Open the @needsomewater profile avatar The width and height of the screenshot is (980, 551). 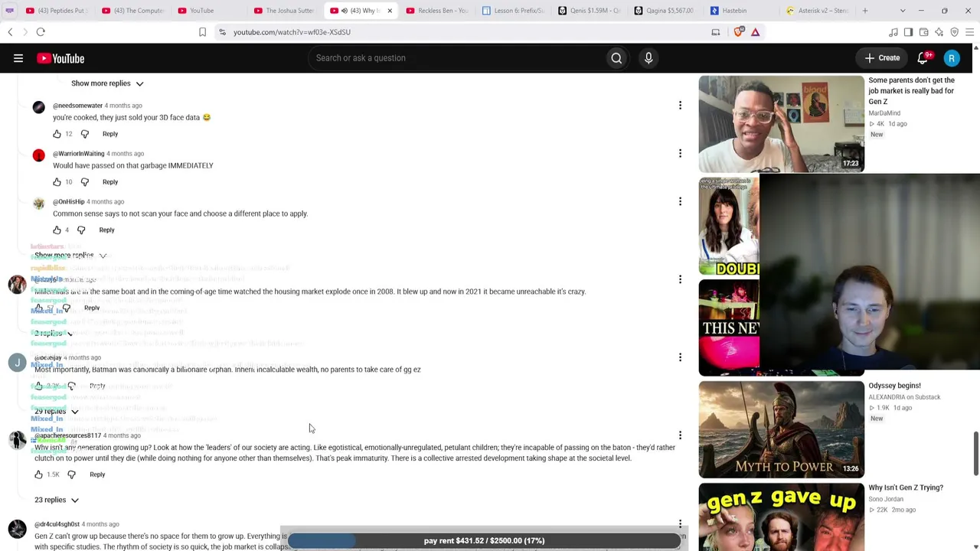[39, 107]
